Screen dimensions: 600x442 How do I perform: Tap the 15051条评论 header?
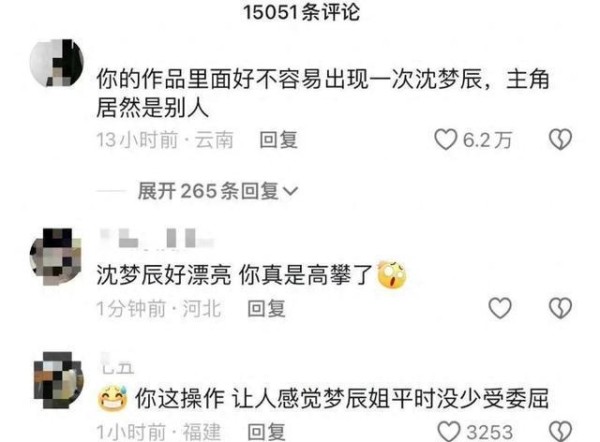(302, 12)
